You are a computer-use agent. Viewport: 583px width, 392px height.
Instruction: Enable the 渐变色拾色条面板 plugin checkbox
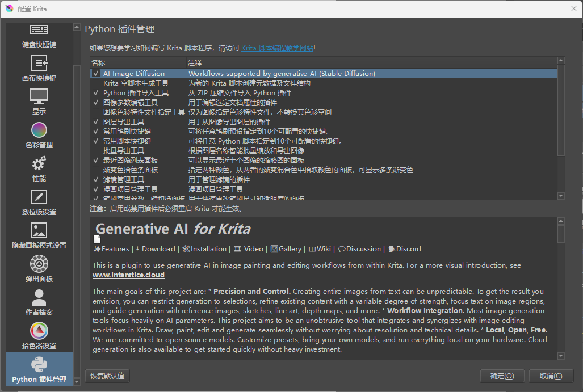(x=96, y=170)
